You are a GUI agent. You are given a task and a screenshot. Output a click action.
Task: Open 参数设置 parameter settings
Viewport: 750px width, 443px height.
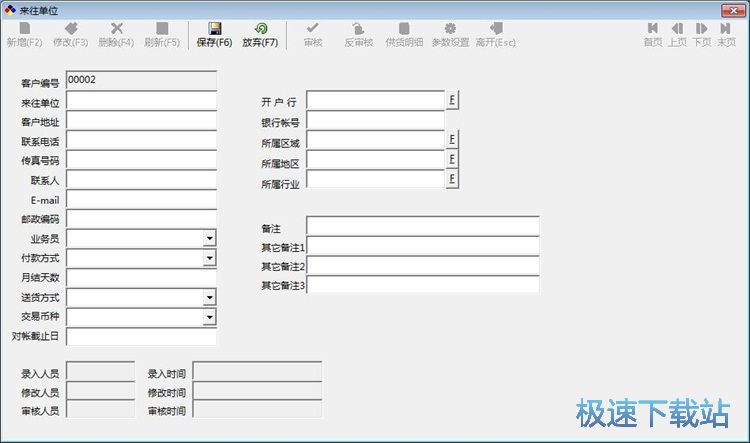(450, 35)
